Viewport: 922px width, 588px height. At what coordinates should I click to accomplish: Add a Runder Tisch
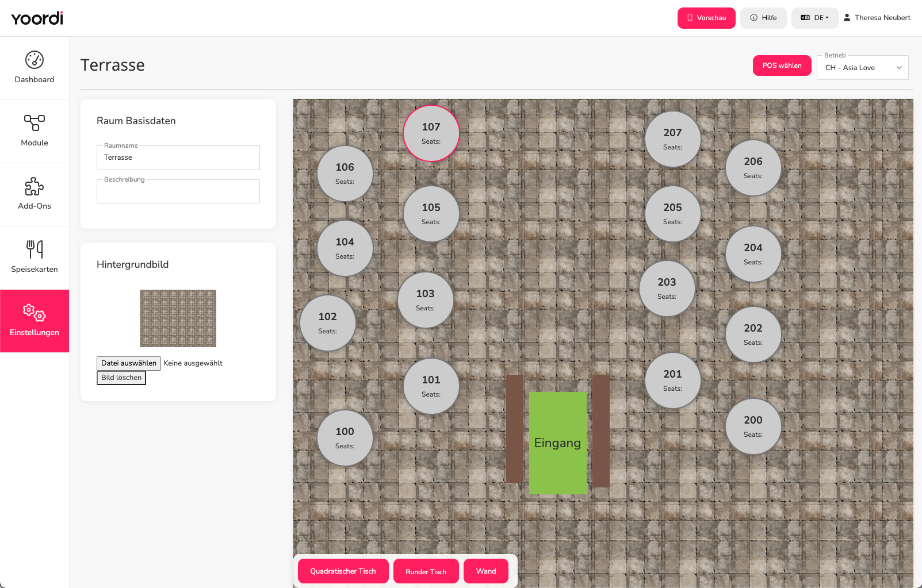click(x=426, y=571)
